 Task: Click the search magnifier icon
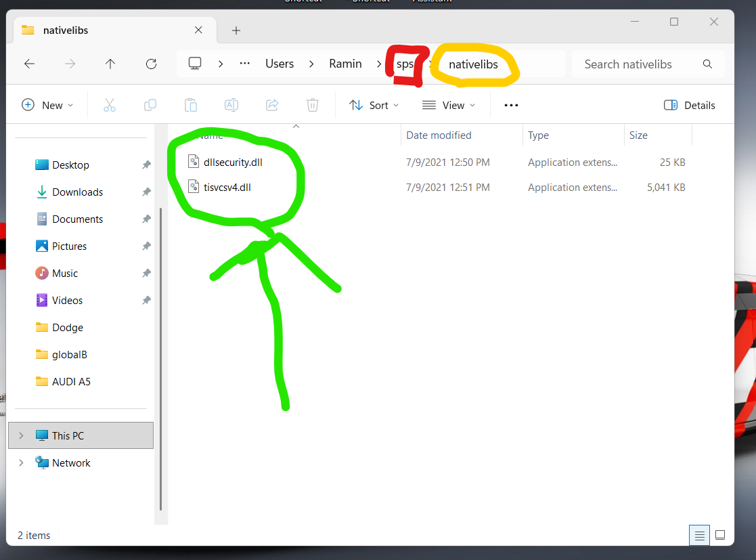tap(707, 64)
